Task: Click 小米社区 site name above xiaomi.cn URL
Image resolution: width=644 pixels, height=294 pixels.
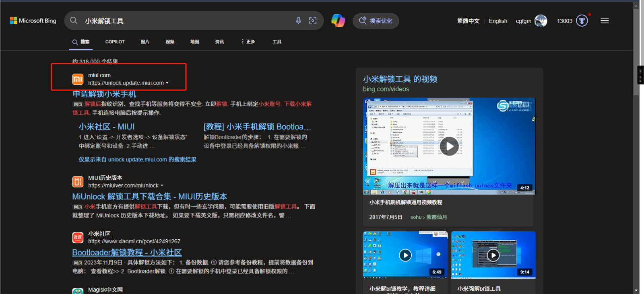Action: (x=99, y=234)
